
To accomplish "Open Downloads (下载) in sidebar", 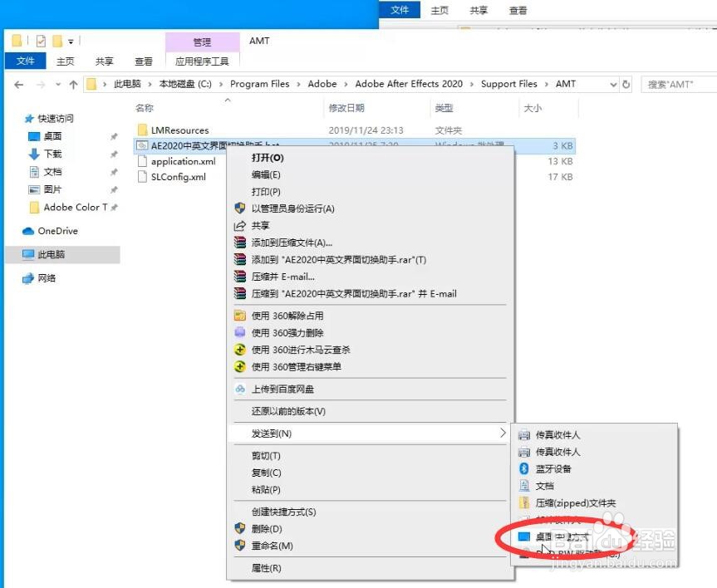I will (x=52, y=154).
